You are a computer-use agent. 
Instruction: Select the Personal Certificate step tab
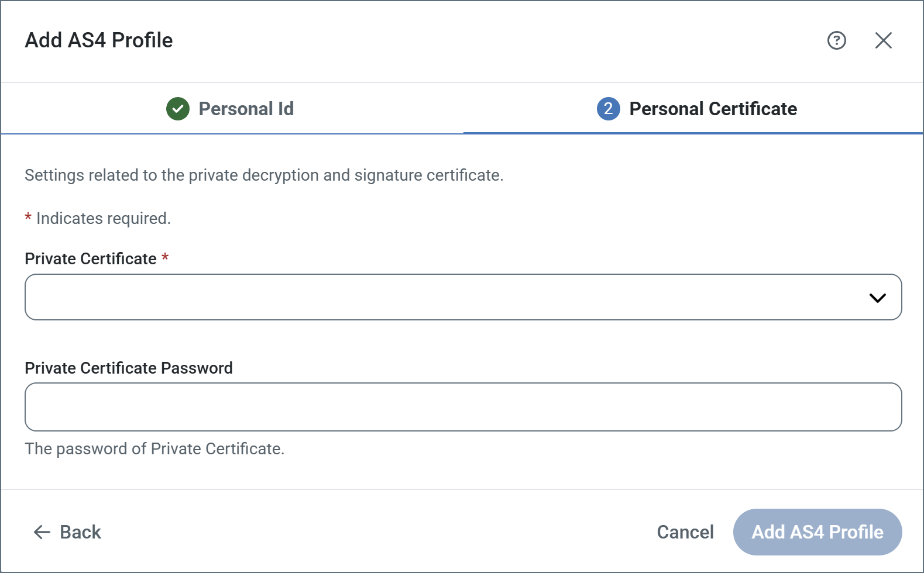coord(713,109)
